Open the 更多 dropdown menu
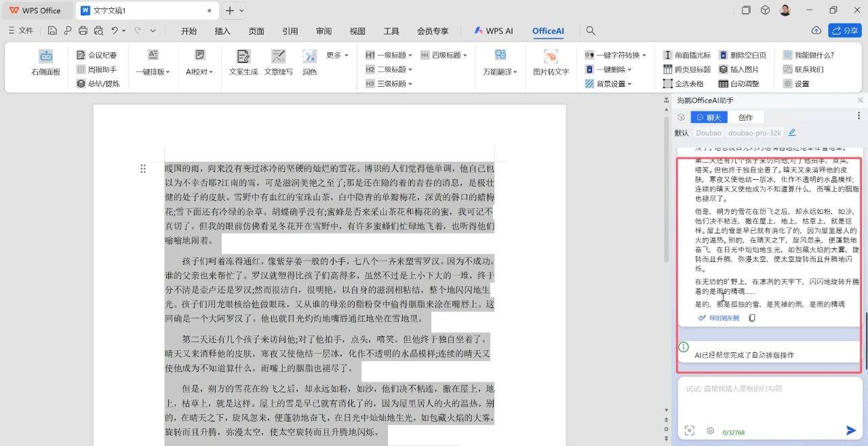The height and width of the screenshot is (446, 868). pos(337,55)
